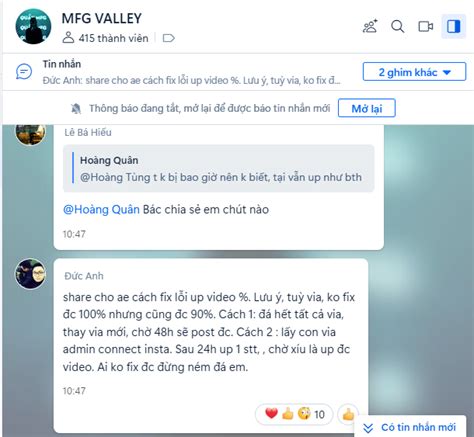
Task: Jump to Có tin nhắn mới
Action: point(410,427)
